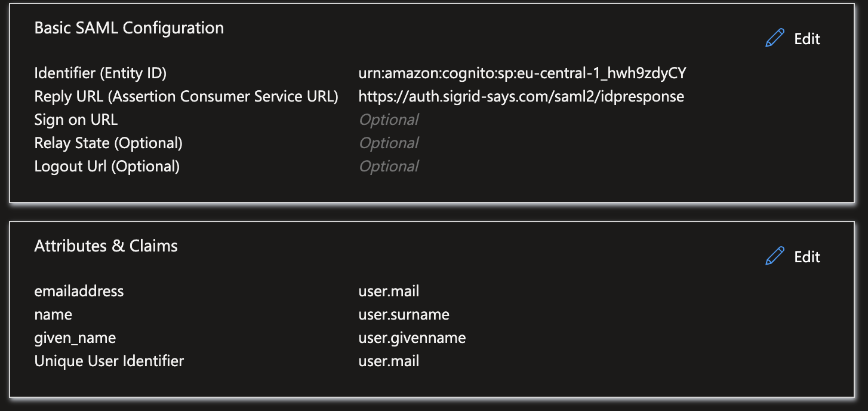Select the Entity ID urn value

(522, 73)
